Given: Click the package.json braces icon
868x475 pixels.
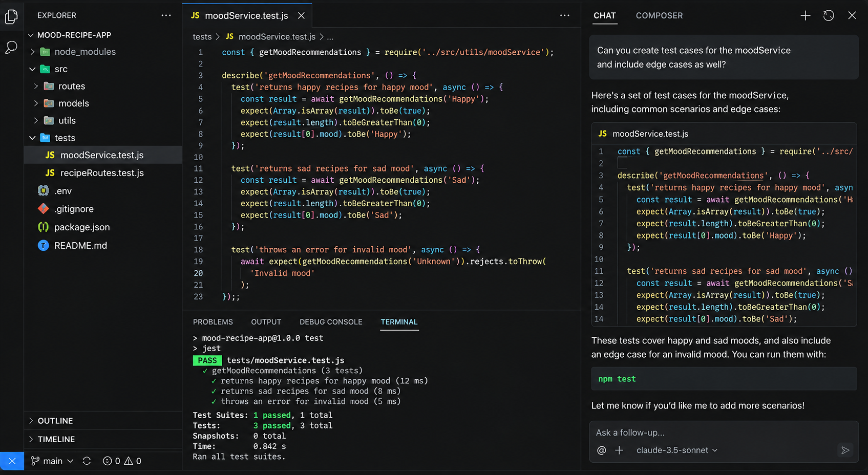Looking at the screenshot, I should [44, 227].
